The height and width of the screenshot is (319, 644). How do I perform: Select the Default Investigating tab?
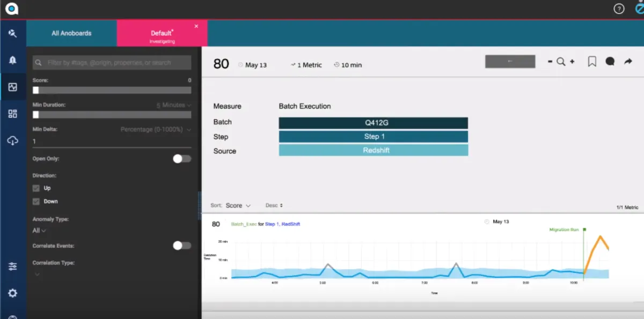[162, 33]
